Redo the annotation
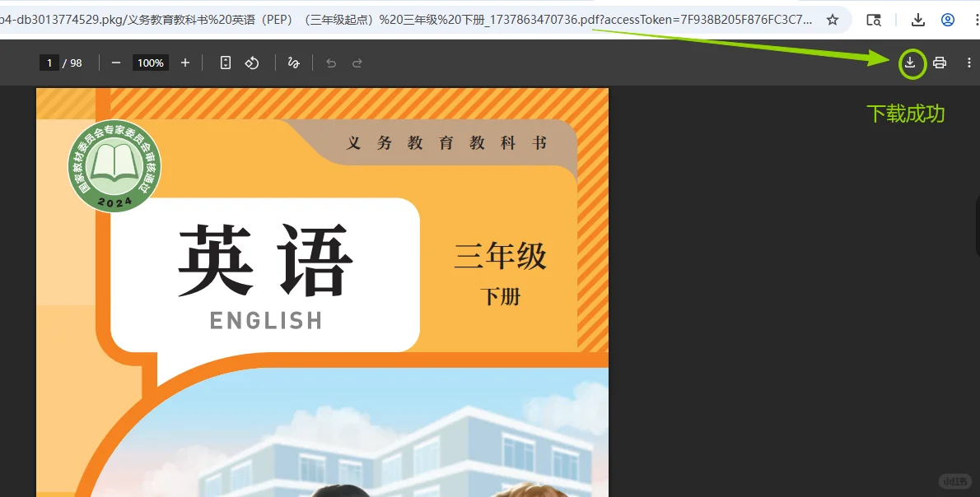This screenshot has height=497, width=980. click(357, 63)
